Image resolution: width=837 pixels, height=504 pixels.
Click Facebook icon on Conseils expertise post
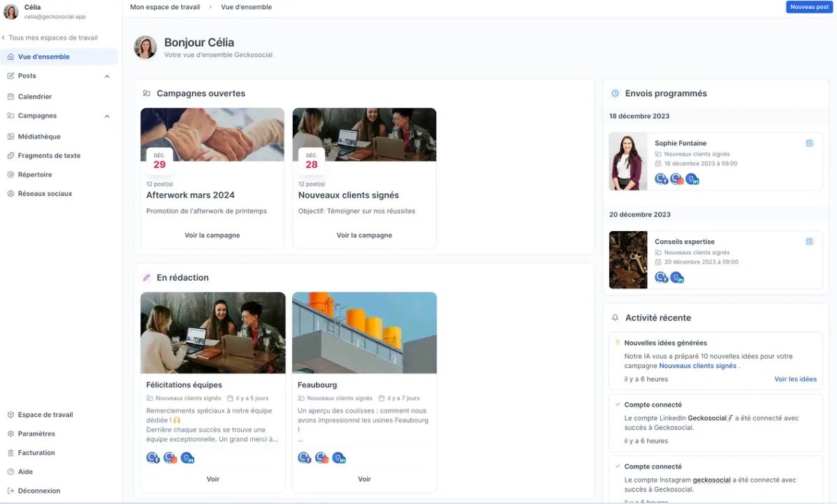coord(662,278)
